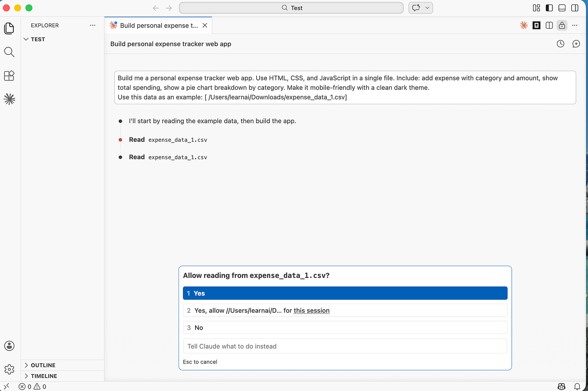Click the first Read expense_data_1.csv step
The height and width of the screenshot is (391, 588).
[x=168, y=140]
